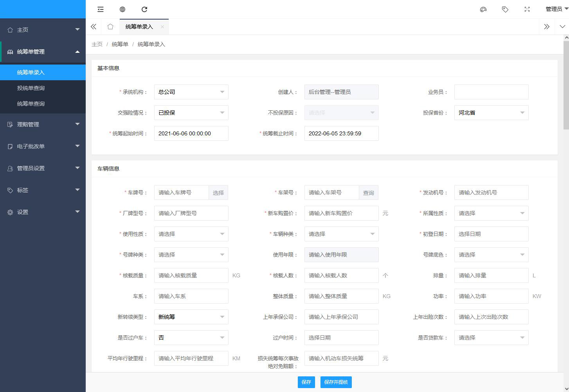This screenshot has height=392, width=569.
Task: Click the 保存并提核 button
Action: [336, 382]
